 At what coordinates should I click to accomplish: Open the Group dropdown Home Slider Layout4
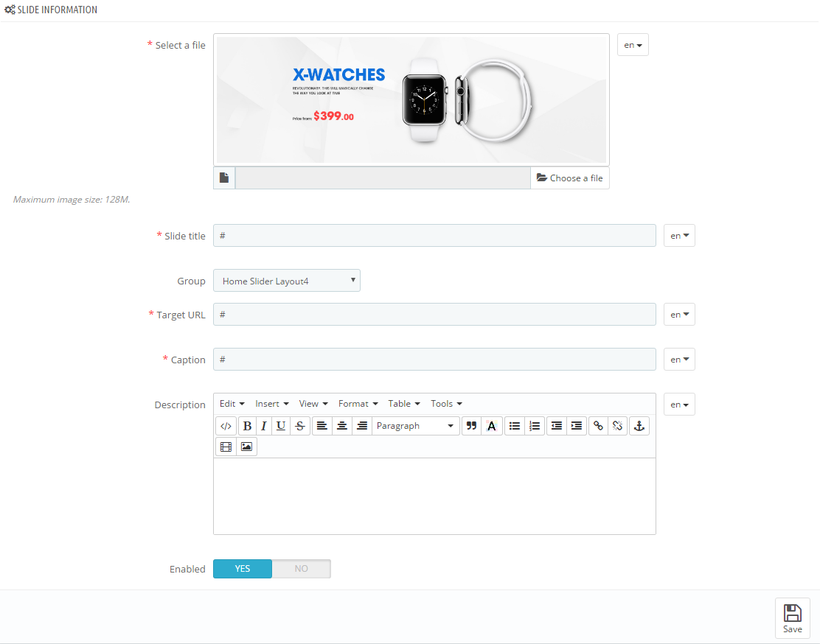tap(287, 281)
